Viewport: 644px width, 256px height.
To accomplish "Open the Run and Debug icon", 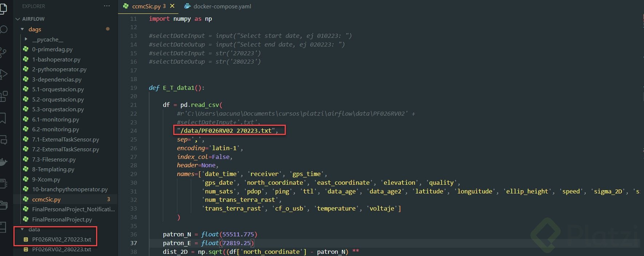I will (x=3, y=74).
